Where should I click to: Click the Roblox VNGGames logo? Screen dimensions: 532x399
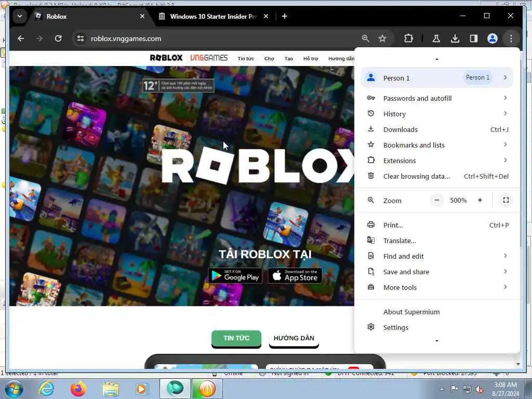(189, 58)
